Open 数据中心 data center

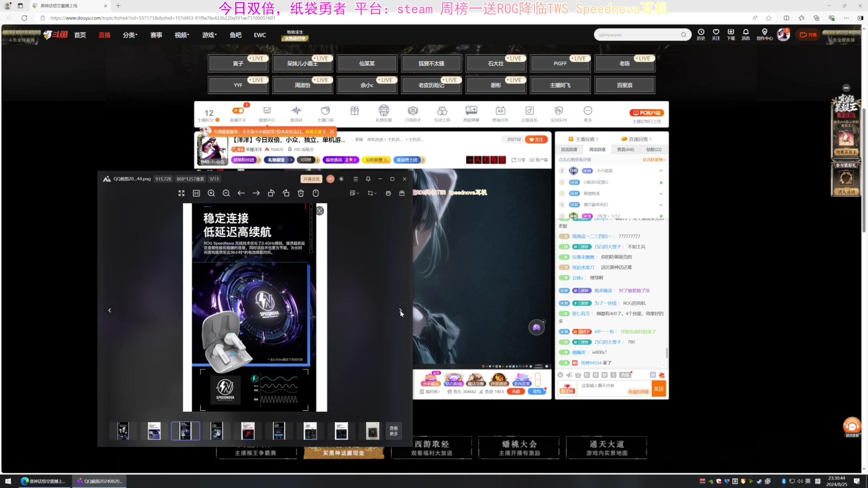267,114
